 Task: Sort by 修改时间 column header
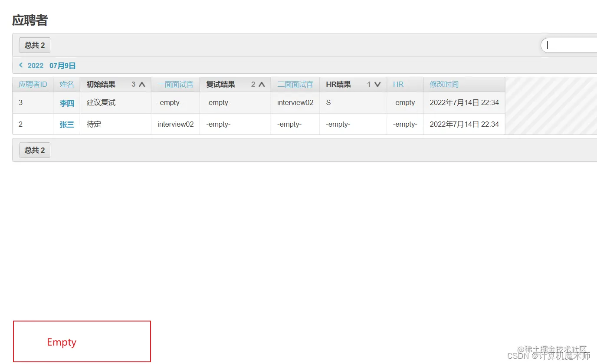pyautogui.click(x=444, y=85)
